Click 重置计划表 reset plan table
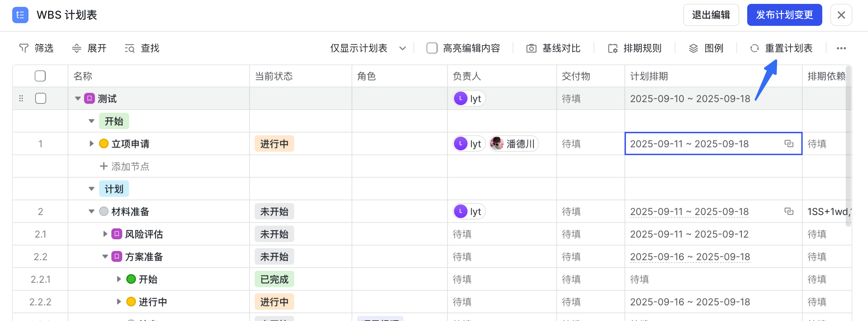This screenshot has width=868, height=321. click(781, 48)
